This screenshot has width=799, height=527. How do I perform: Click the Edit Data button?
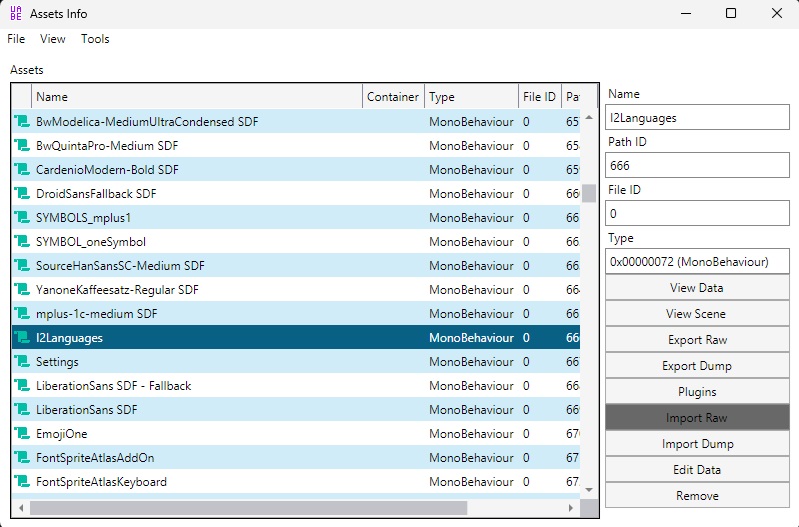tap(697, 469)
